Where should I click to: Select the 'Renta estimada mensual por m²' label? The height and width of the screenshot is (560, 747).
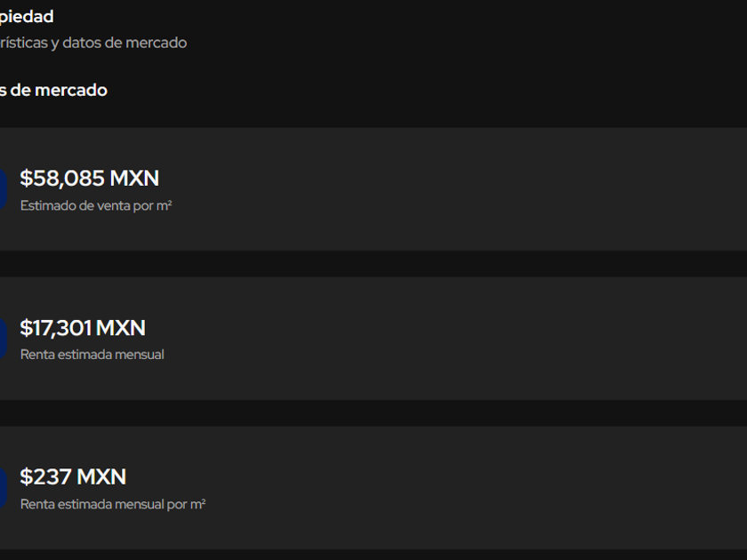tap(113, 504)
